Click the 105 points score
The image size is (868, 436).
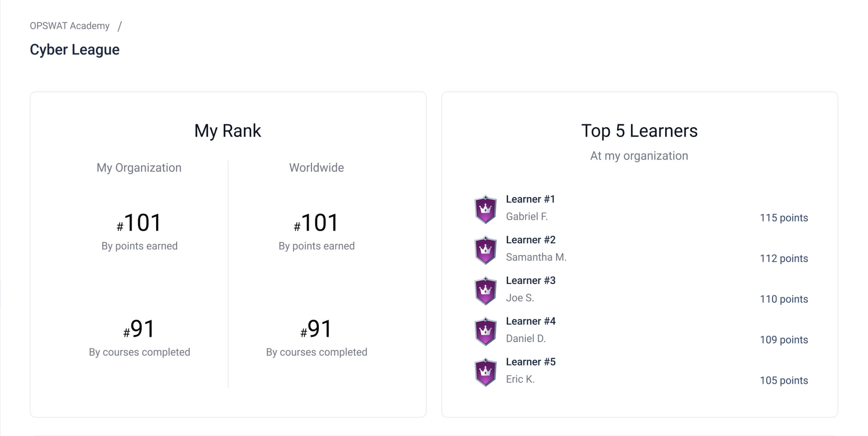[784, 380]
